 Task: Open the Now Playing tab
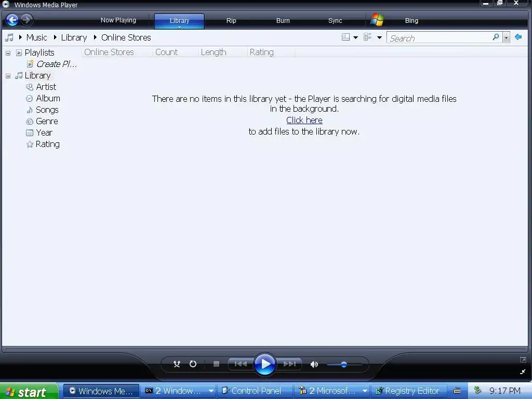(x=118, y=20)
